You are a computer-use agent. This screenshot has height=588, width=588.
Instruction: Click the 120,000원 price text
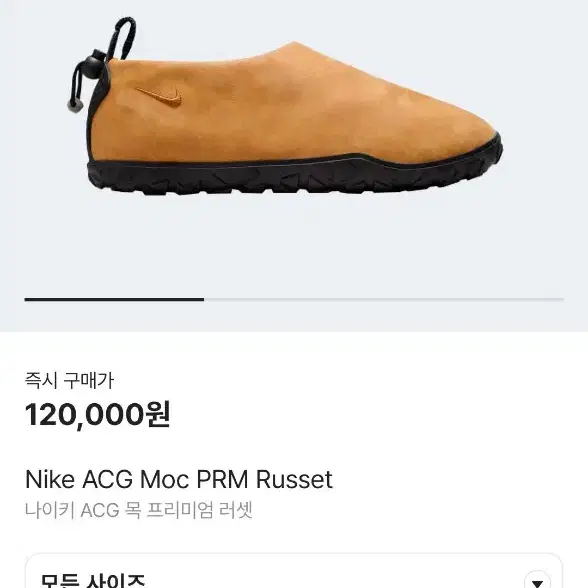point(98,414)
